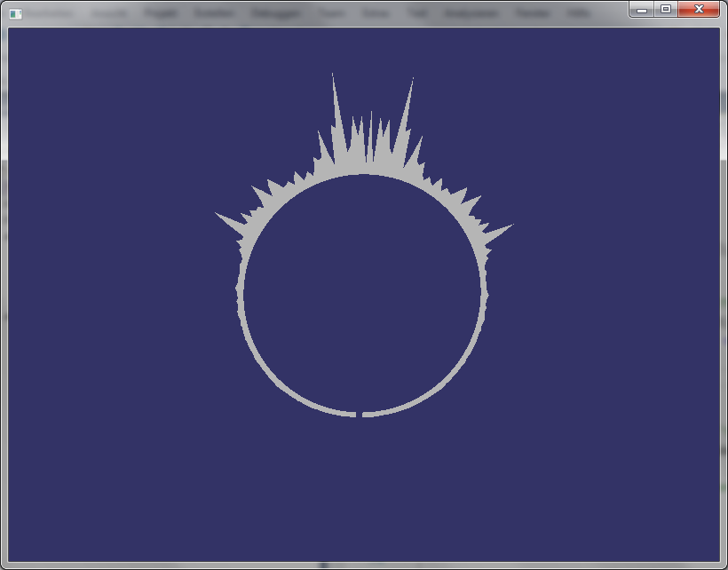Minimize the visualizer window

point(642,9)
